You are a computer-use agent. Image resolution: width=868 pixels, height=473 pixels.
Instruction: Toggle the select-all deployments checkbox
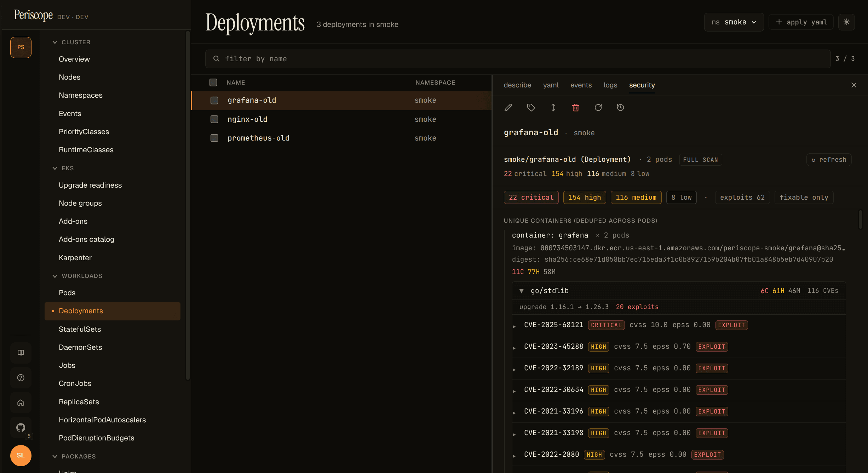(x=213, y=82)
